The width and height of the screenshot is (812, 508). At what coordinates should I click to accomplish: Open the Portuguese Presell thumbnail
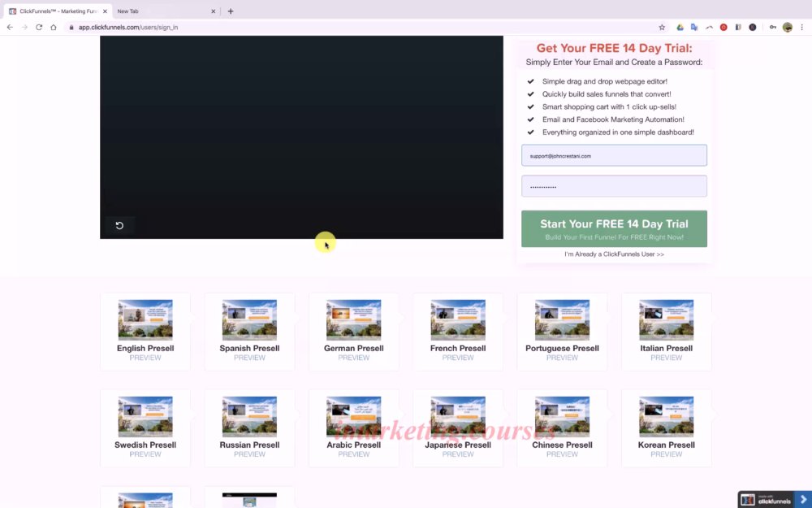click(x=562, y=319)
